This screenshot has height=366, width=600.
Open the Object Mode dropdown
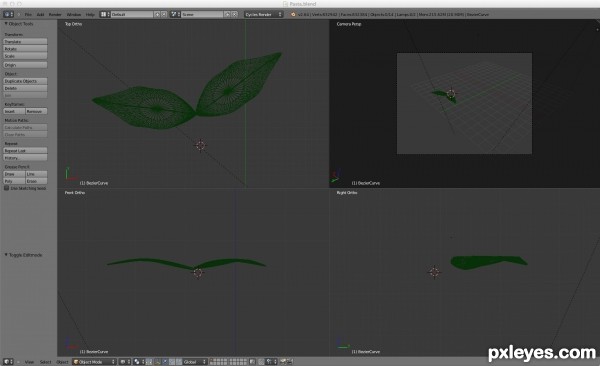coord(94,362)
